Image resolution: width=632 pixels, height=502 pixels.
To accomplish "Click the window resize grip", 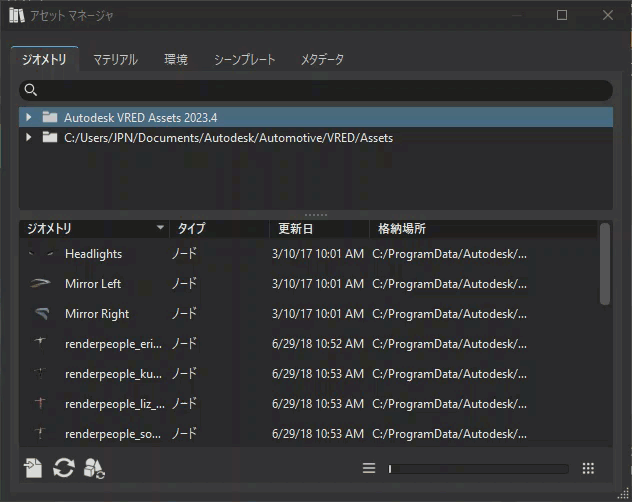I will pos(624,494).
